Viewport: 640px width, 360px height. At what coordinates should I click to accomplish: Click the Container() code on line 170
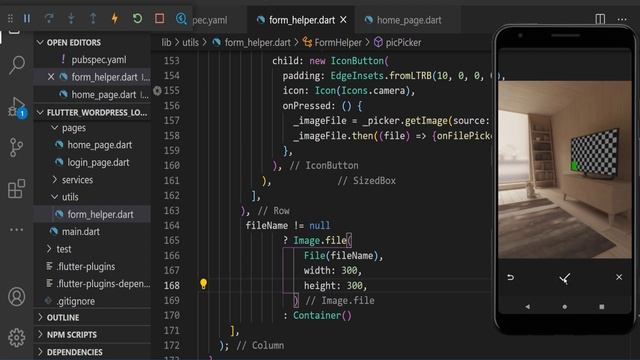click(322, 316)
